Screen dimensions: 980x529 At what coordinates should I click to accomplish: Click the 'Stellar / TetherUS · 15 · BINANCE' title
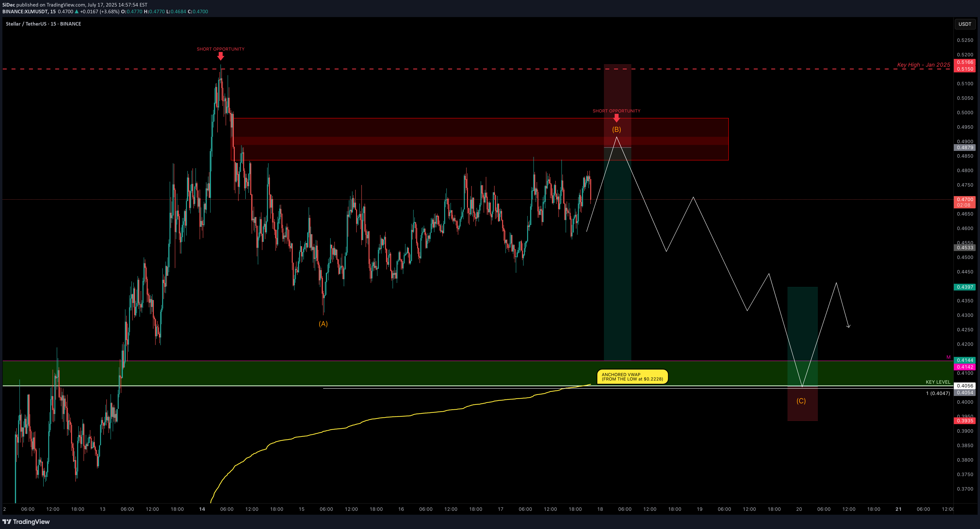pos(43,24)
